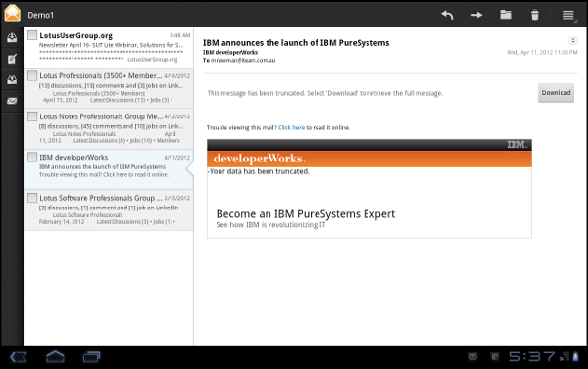588x369 pixels.
Task: Click 'See how IBM is revolutionizing IT' text
Action: 270,225
